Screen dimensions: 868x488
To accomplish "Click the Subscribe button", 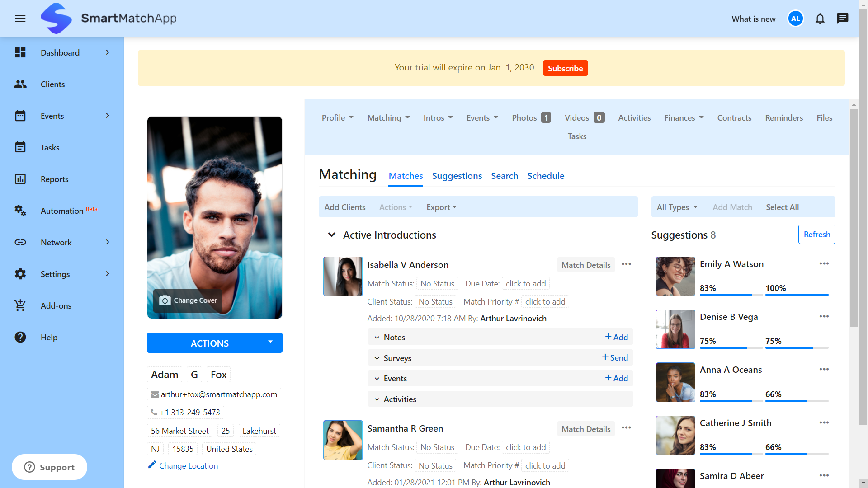I will coord(565,68).
